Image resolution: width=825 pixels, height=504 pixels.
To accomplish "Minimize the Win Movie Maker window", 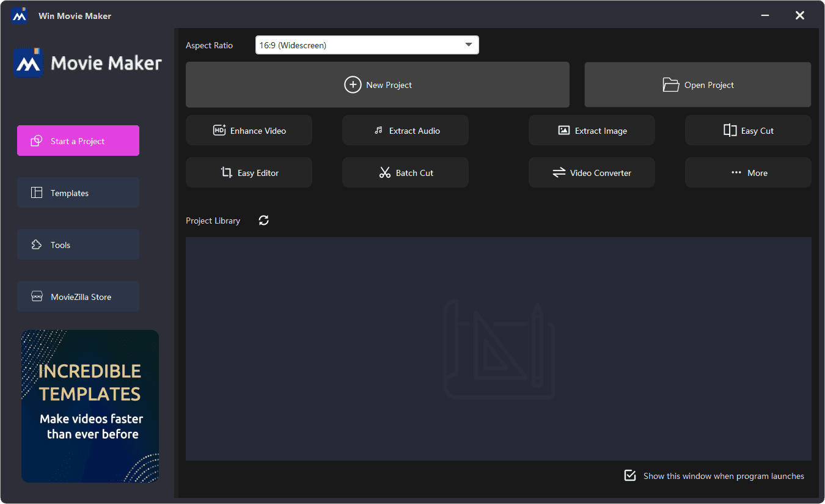I will [765, 15].
